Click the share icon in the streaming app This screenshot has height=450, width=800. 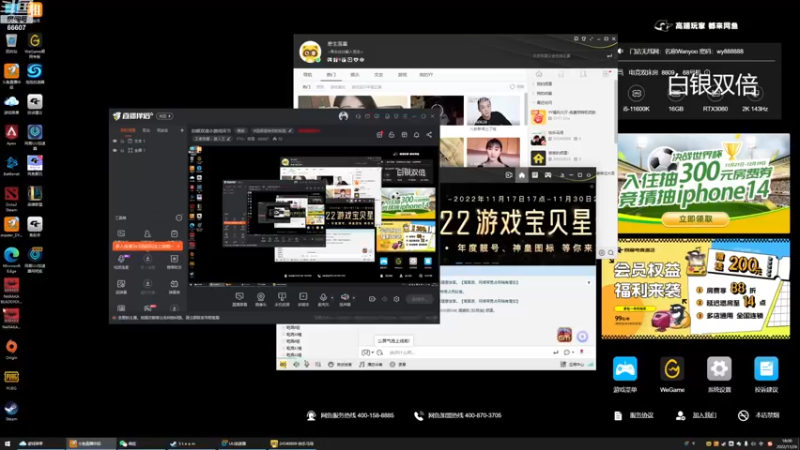point(429,135)
